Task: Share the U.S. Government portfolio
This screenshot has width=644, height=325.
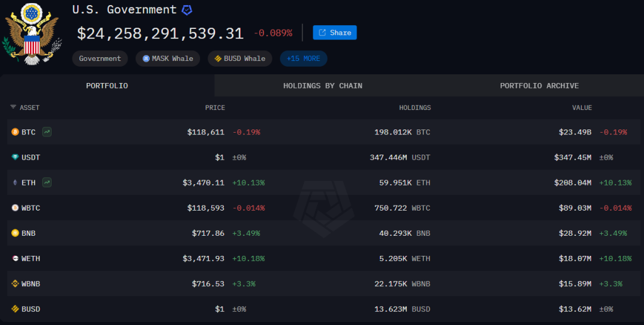Action: [x=335, y=33]
